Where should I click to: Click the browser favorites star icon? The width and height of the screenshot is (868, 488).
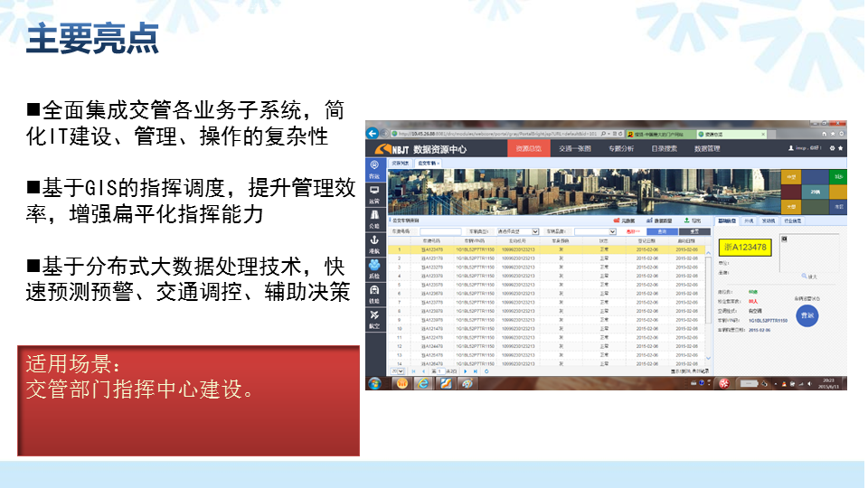[x=833, y=134]
